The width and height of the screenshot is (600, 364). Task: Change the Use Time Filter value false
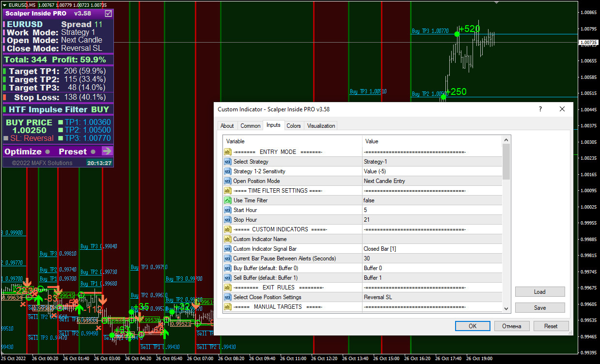432,200
